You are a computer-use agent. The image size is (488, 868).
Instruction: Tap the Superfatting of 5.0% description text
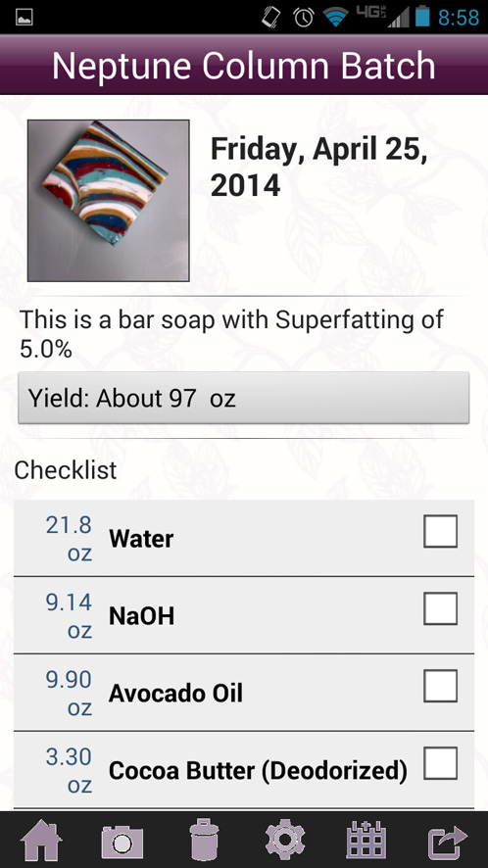(231, 334)
